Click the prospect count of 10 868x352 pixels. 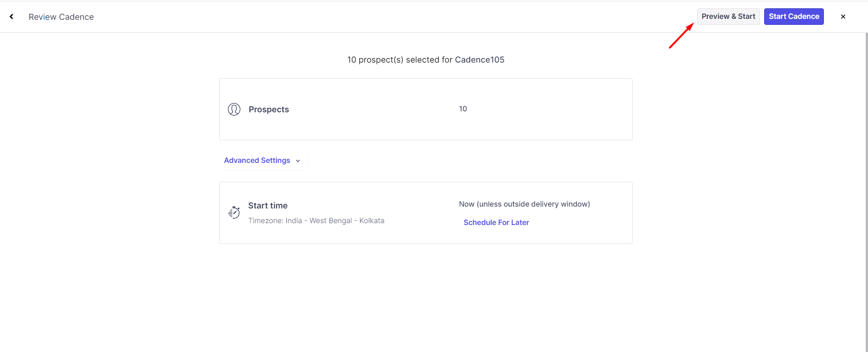click(463, 109)
